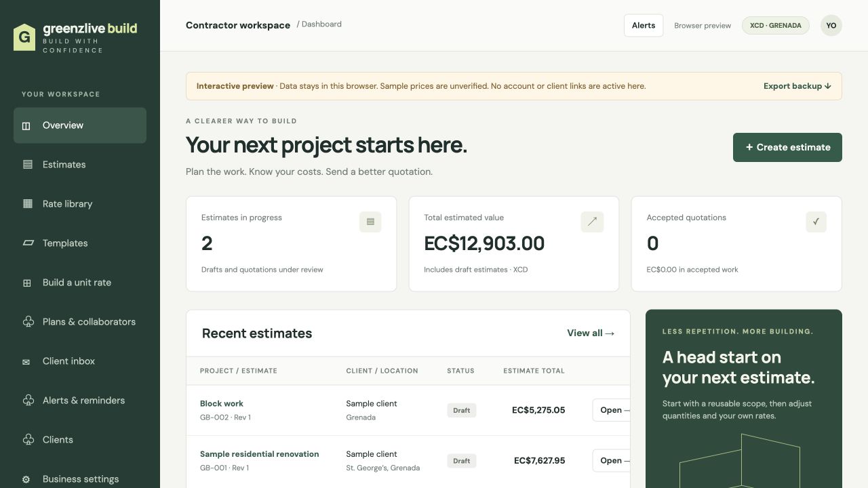Select Templates in the sidebar

[80, 243]
